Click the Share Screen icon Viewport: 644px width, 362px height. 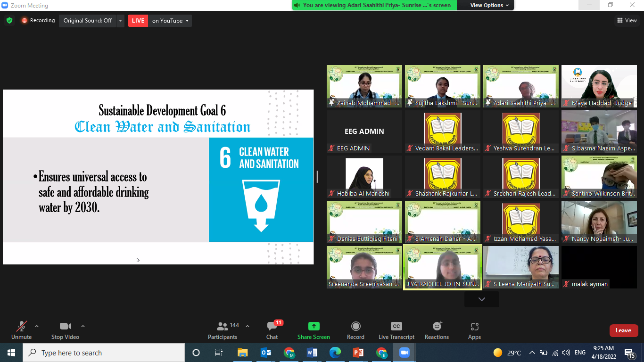coord(314,330)
